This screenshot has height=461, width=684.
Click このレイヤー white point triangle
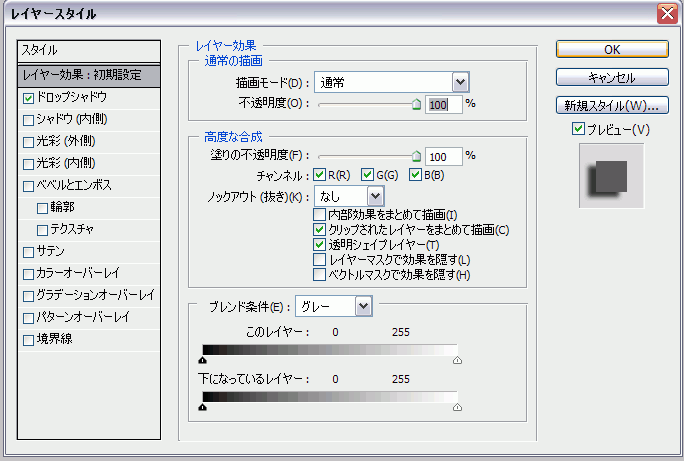tap(457, 360)
